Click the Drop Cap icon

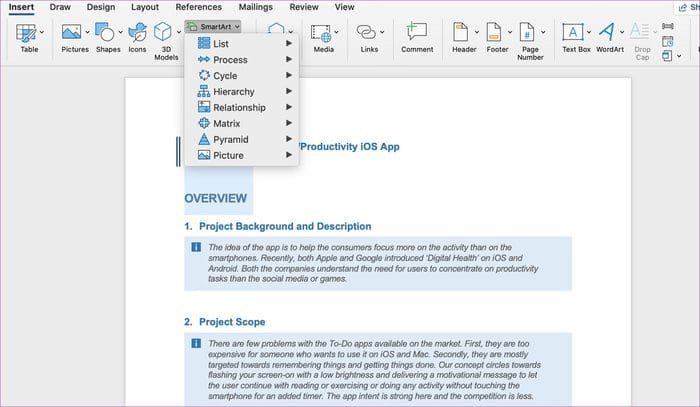click(639, 31)
